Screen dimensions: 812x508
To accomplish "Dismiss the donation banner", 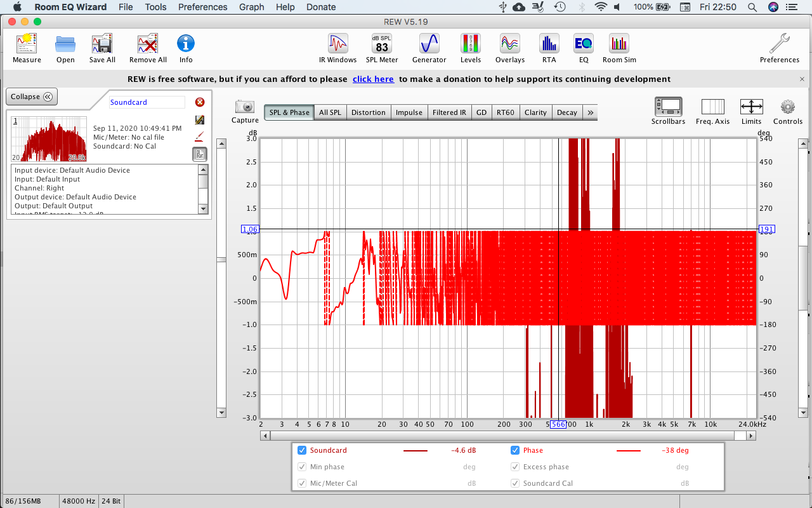I will 802,79.
